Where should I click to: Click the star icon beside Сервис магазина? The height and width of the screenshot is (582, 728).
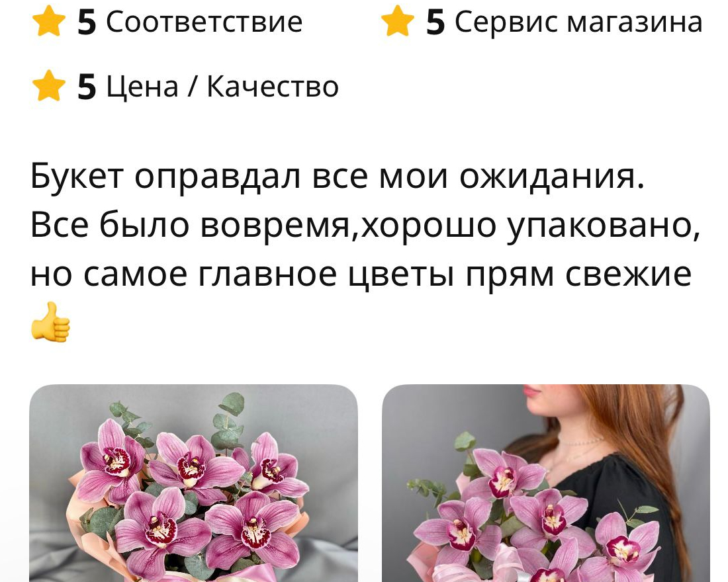(398, 21)
